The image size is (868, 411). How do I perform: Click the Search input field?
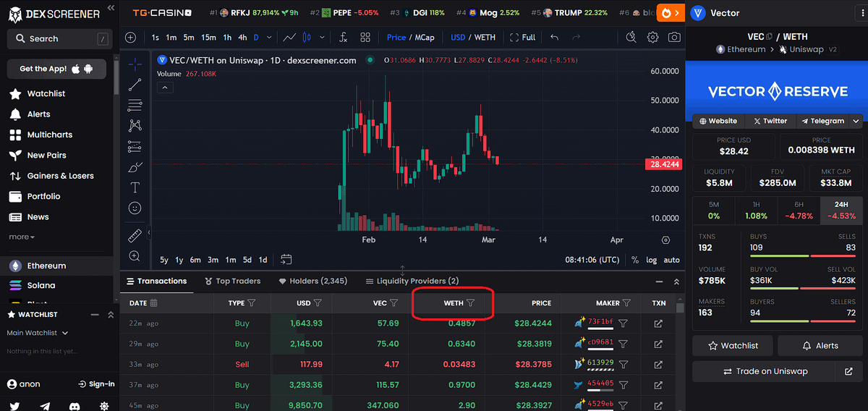(x=60, y=38)
